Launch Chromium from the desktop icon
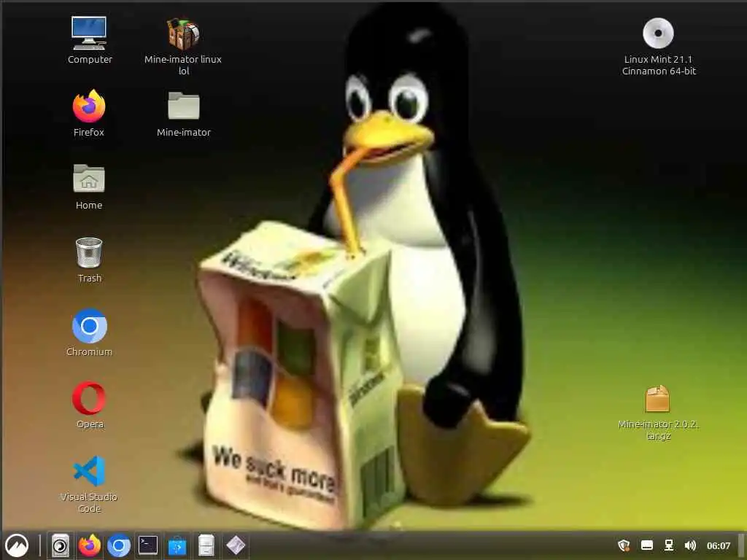The height and width of the screenshot is (560, 747). pyautogui.click(x=89, y=326)
